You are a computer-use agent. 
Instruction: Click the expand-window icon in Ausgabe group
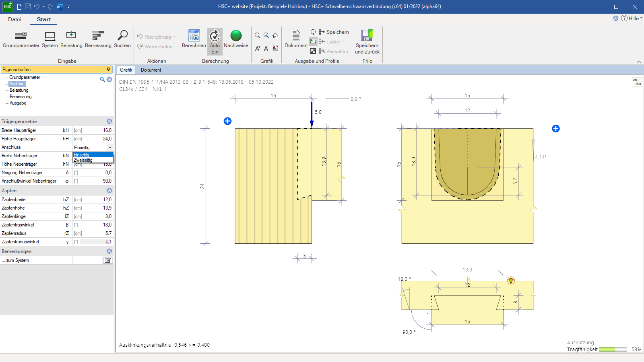point(313,51)
